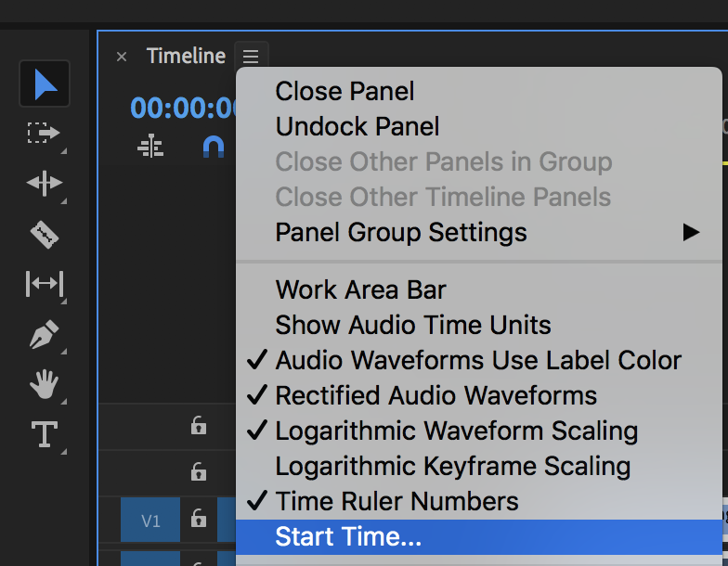Toggle the V1 track lock
Screen dimensions: 728x566
(x=198, y=520)
